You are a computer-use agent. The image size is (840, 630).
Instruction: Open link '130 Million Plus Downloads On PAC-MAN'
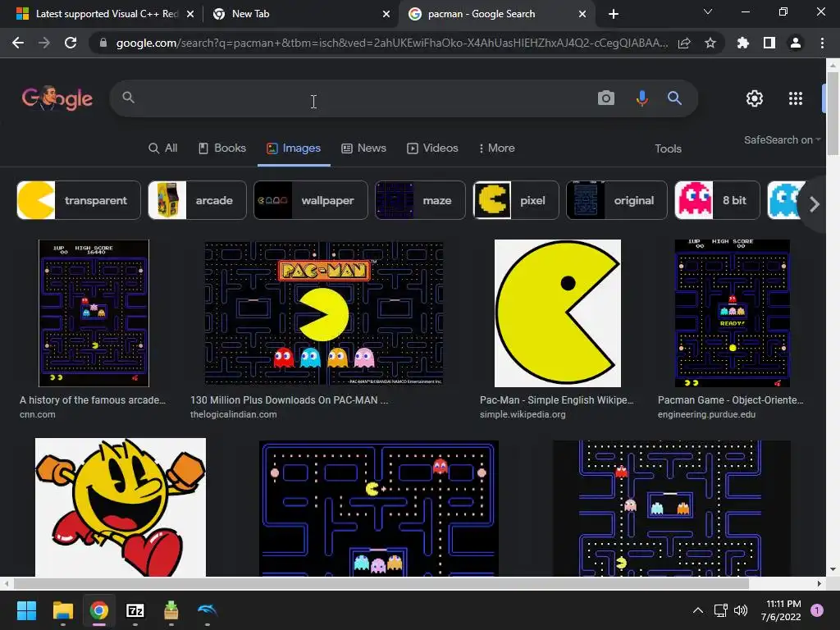point(290,400)
